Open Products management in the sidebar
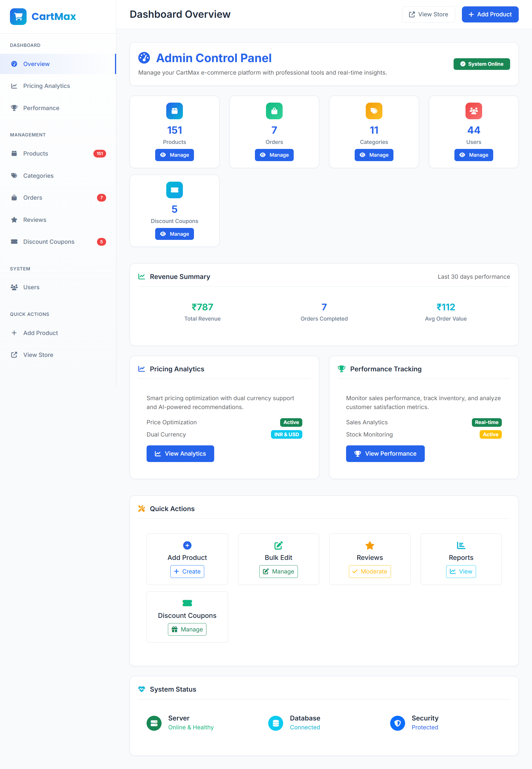This screenshot has height=769, width=532. click(58, 154)
